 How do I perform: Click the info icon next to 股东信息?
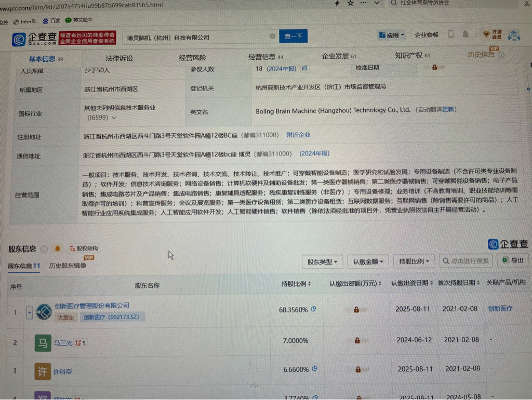coord(44,249)
